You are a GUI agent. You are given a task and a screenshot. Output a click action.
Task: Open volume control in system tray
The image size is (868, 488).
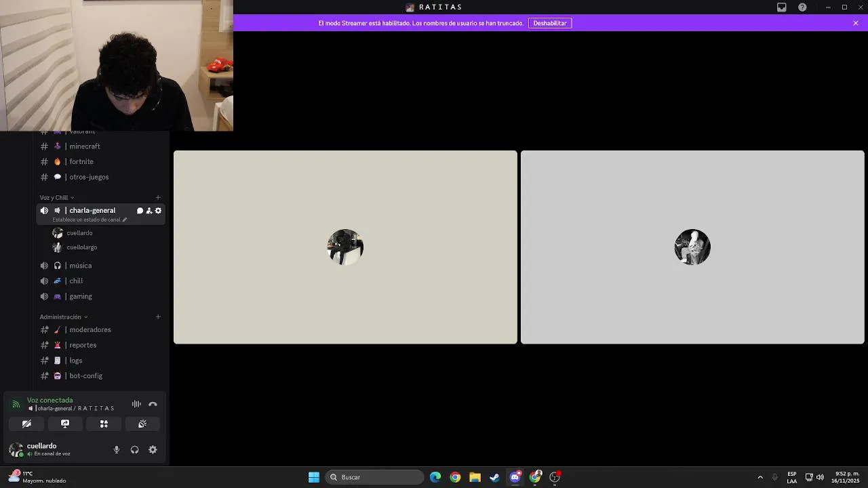pos(821,477)
